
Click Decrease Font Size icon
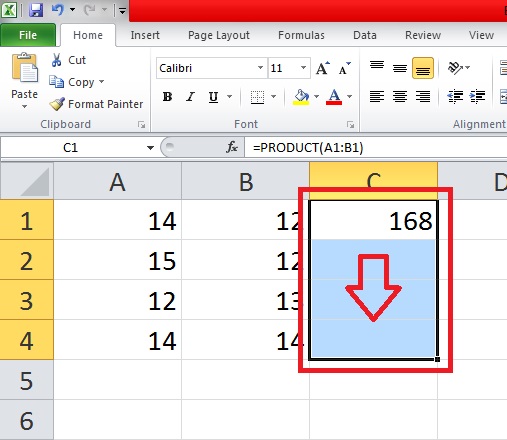345,68
